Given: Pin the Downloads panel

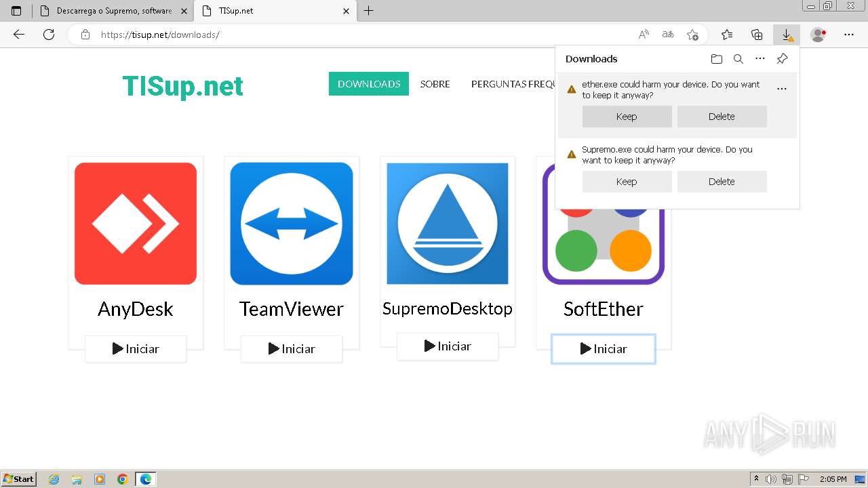Looking at the screenshot, I should tap(782, 59).
